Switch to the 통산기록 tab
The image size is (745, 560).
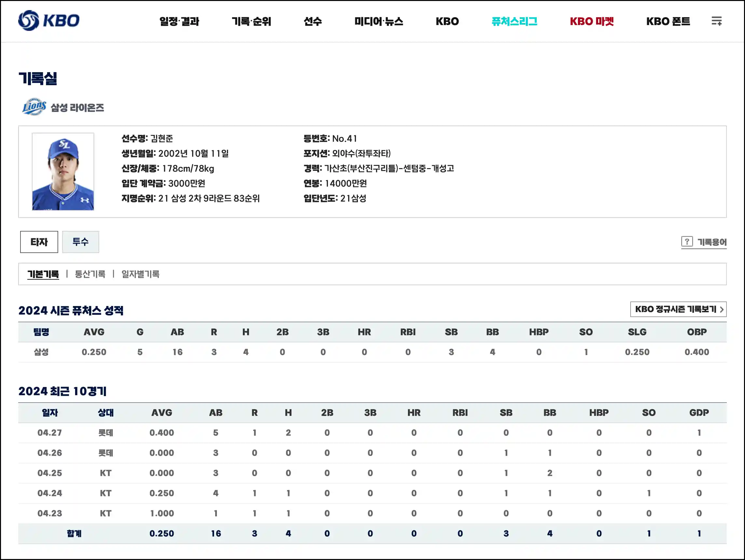90,274
